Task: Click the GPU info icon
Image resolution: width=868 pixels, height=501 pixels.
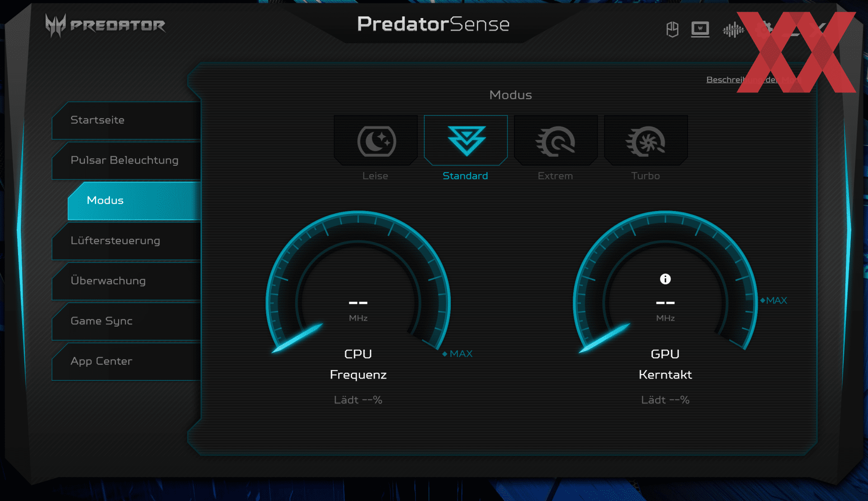Action: pyautogui.click(x=665, y=279)
